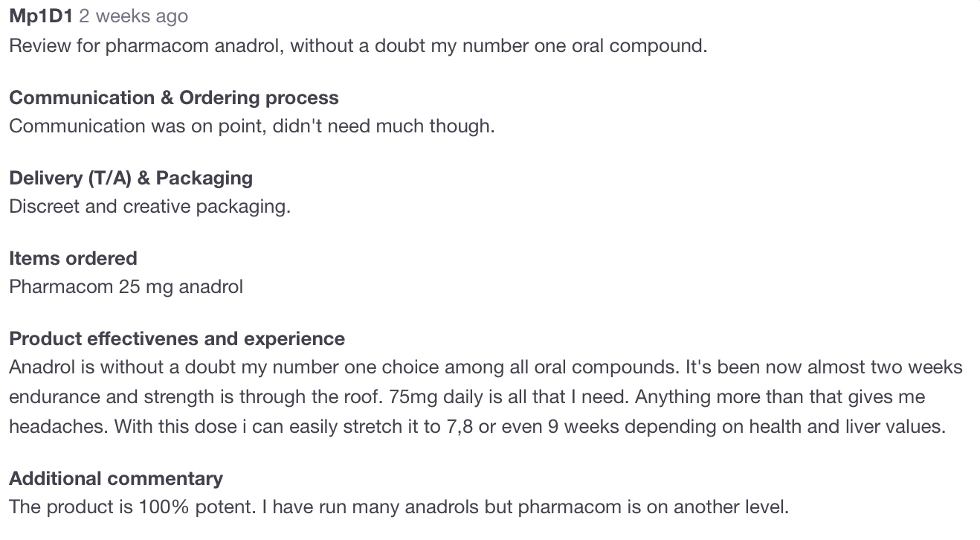Click the opening line starting "Review for pharmacom"

tap(358, 46)
